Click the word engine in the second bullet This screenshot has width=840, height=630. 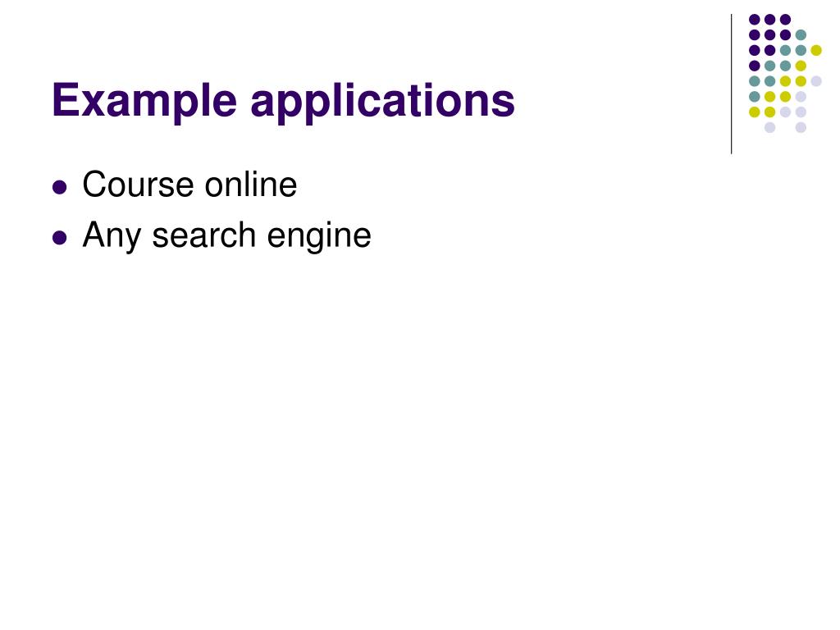pos(319,236)
